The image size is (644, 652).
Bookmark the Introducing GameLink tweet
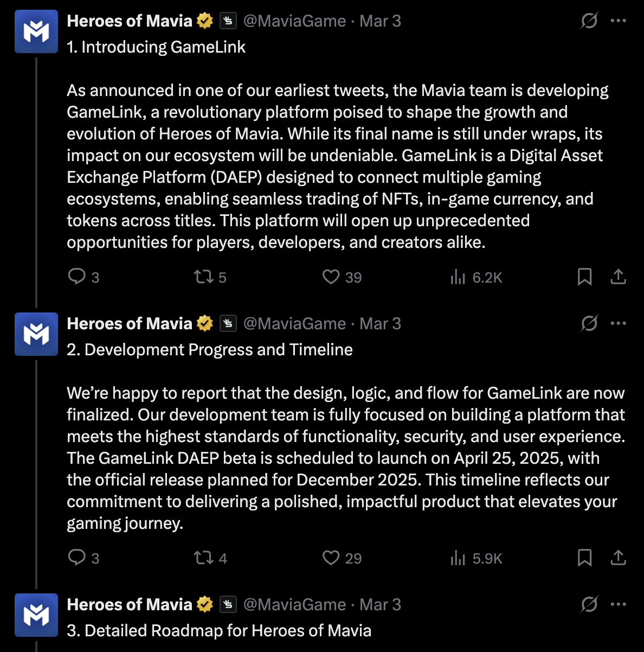584,277
